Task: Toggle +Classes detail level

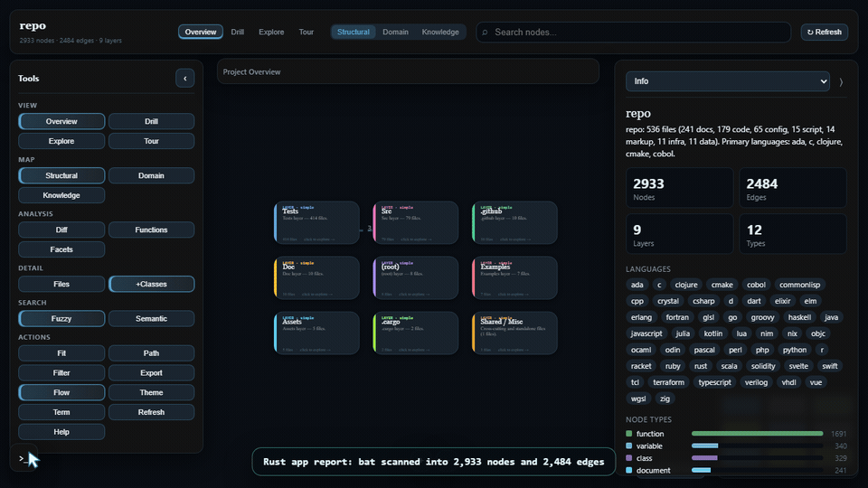Action: point(151,284)
